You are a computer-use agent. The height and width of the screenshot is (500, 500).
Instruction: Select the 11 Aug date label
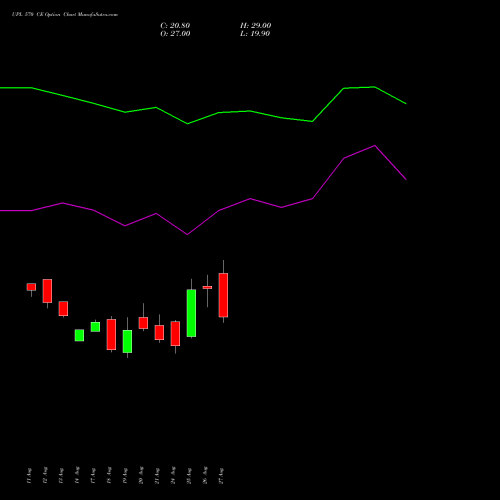tap(29, 476)
